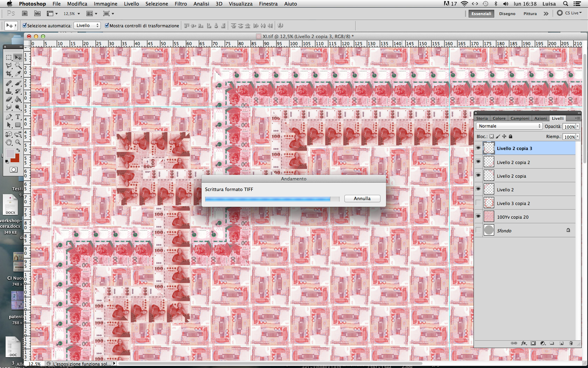
Task: Select the Zoom tool in toolbox
Action: point(18,142)
